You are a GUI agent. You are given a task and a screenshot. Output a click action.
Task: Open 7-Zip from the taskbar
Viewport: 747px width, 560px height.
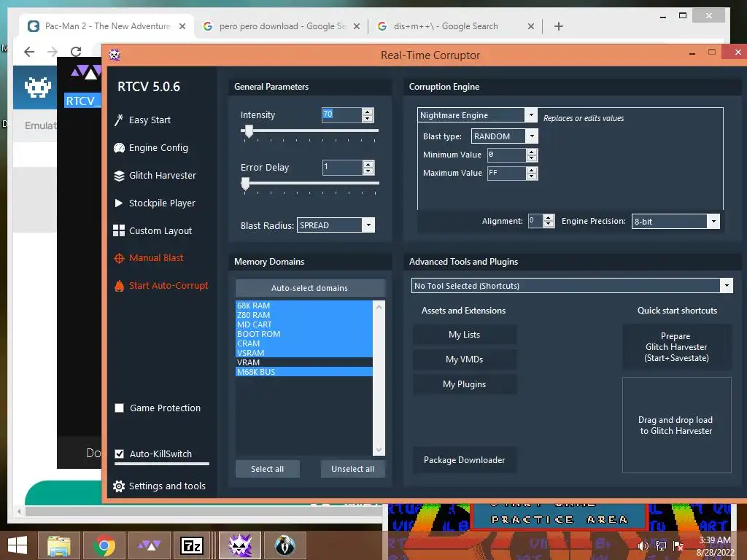(x=192, y=545)
